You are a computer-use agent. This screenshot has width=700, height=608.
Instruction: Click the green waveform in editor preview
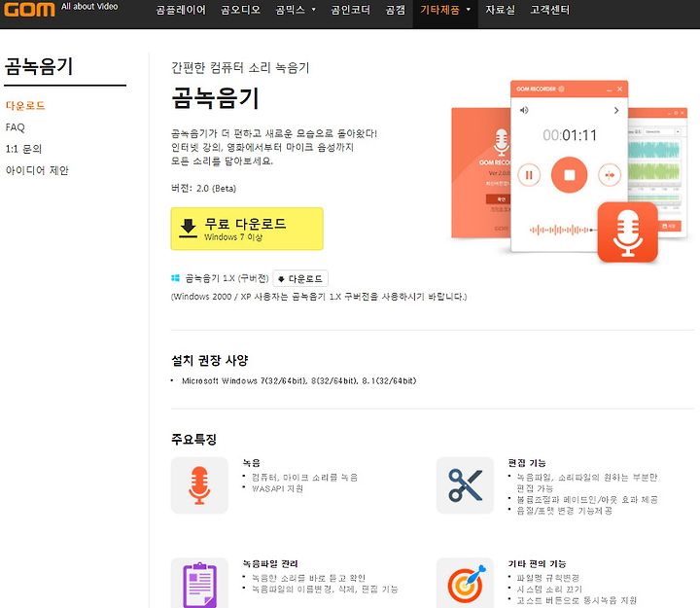tap(653, 170)
